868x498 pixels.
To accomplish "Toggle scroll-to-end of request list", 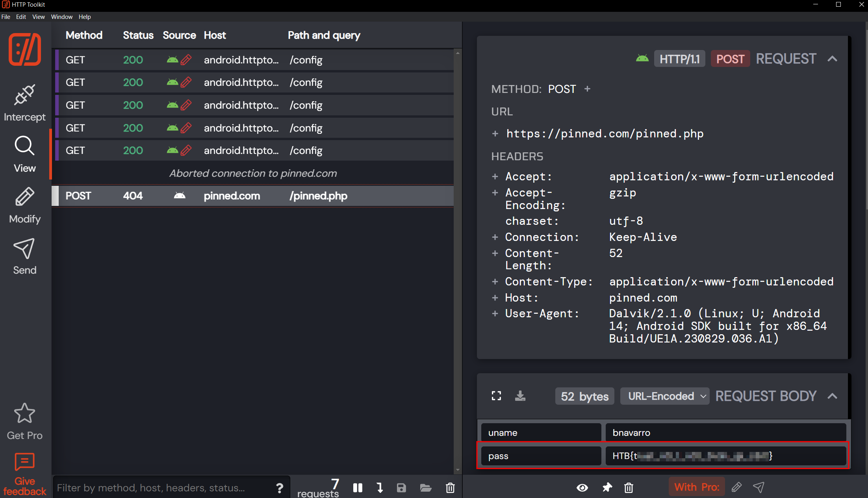I will click(380, 488).
